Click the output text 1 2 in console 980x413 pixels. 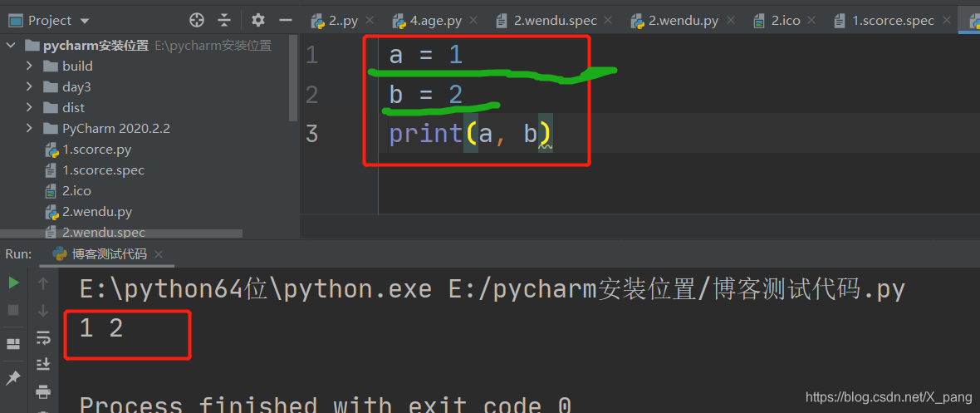[x=101, y=328]
